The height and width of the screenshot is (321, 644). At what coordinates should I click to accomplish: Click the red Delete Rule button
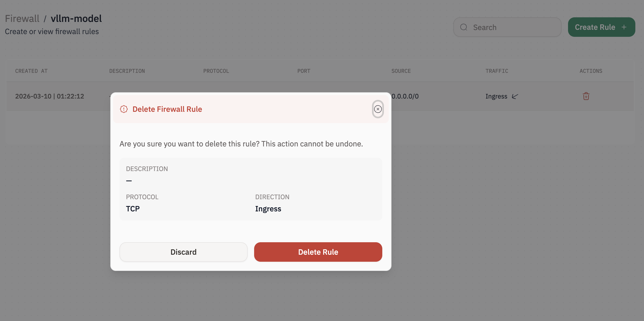(318, 252)
